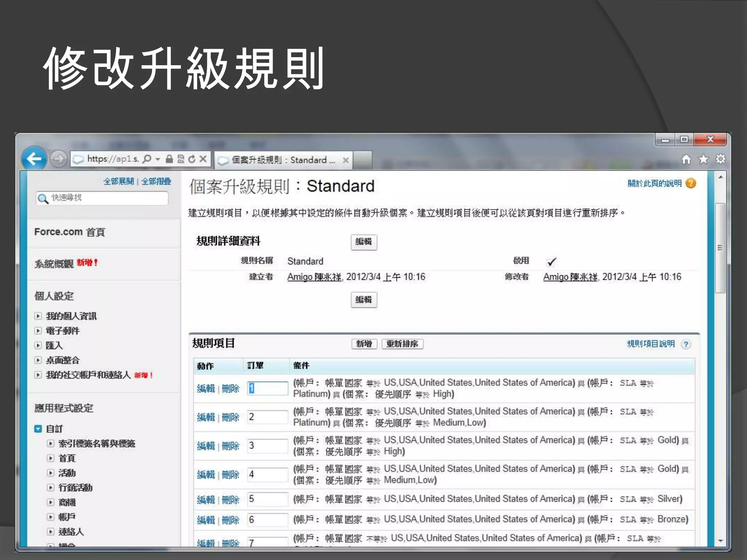This screenshot has width=747, height=560.
Task: Collapse the 自訂 section
Action: pyautogui.click(x=38, y=429)
